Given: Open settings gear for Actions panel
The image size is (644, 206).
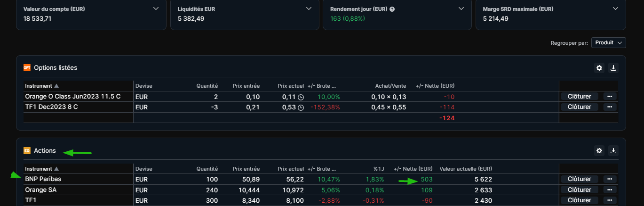Looking at the screenshot, I should click(599, 151).
